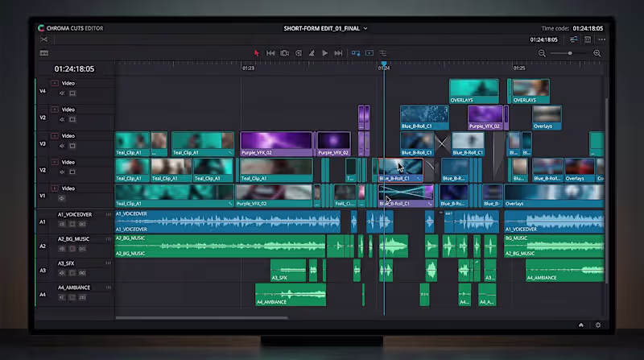
Task: Toggle the blue snapping icon in the toolbar
Action: 356,53
